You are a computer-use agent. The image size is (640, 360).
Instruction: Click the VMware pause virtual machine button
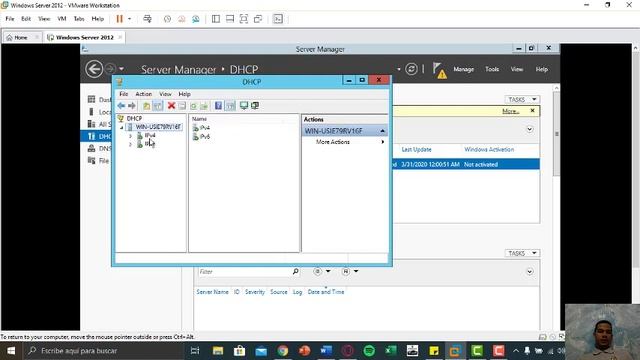coord(119,19)
